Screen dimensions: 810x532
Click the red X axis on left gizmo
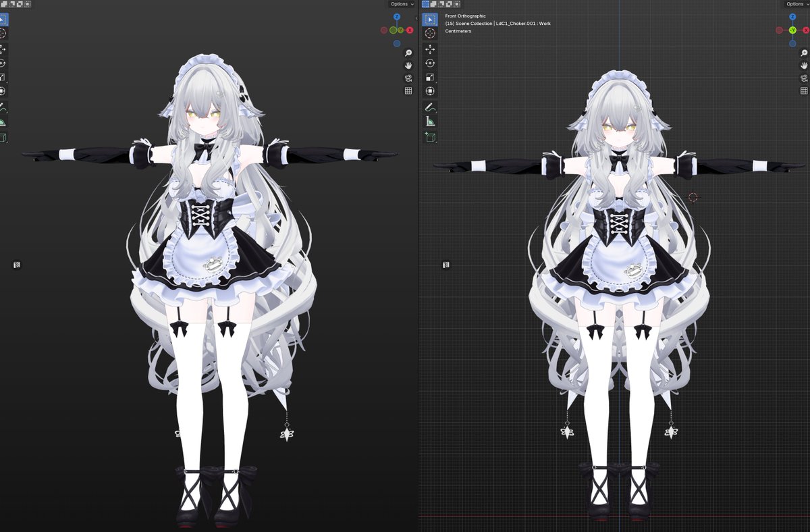click(410, 30)
